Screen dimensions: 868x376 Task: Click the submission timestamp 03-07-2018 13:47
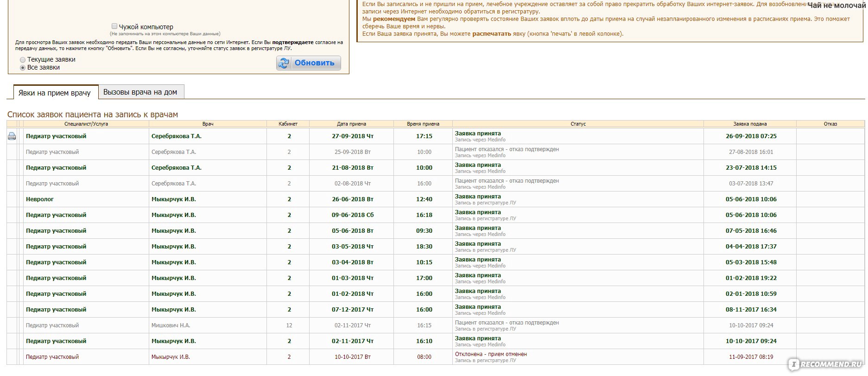[x=751, y=184]
